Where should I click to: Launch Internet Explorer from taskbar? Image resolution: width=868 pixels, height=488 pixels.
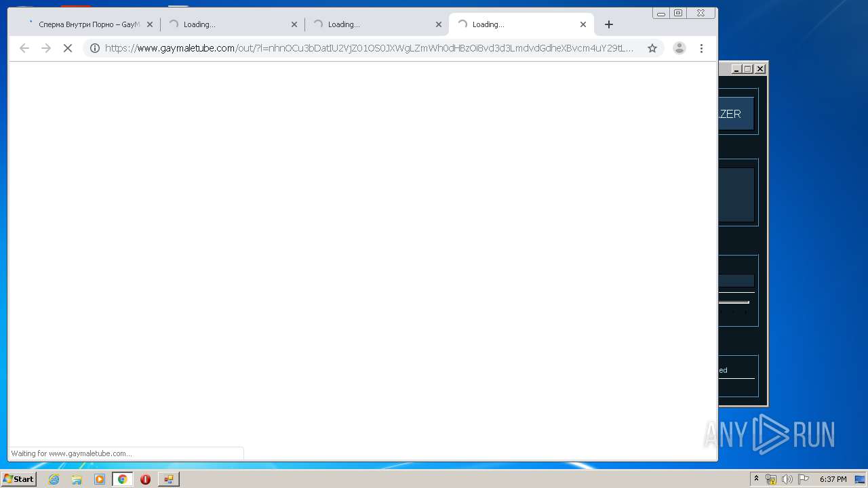54,479
